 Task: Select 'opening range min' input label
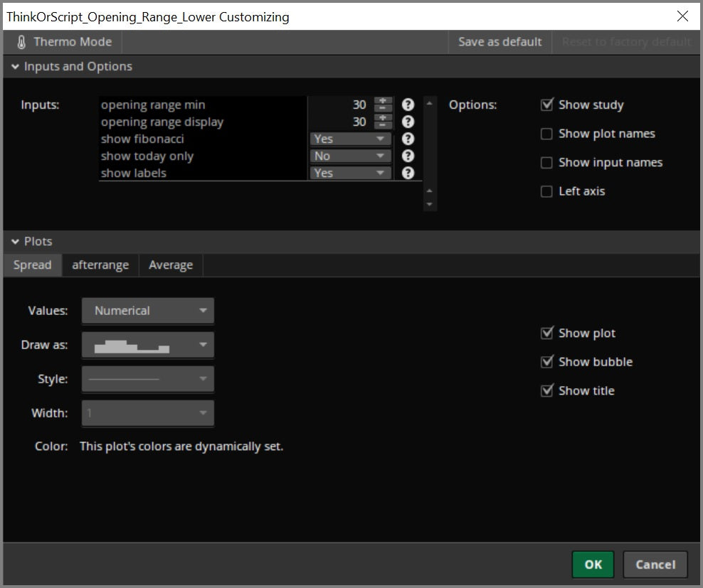point(153,105)
